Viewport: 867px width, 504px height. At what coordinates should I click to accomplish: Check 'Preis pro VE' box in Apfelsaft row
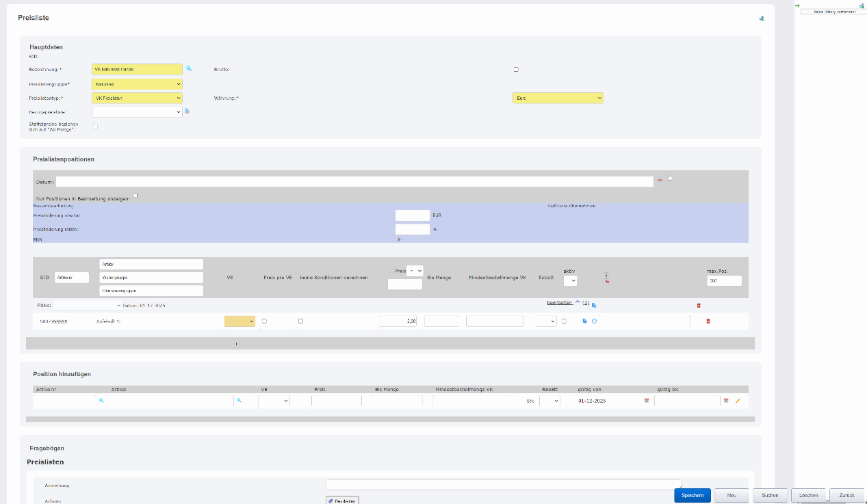click(265, 321)
